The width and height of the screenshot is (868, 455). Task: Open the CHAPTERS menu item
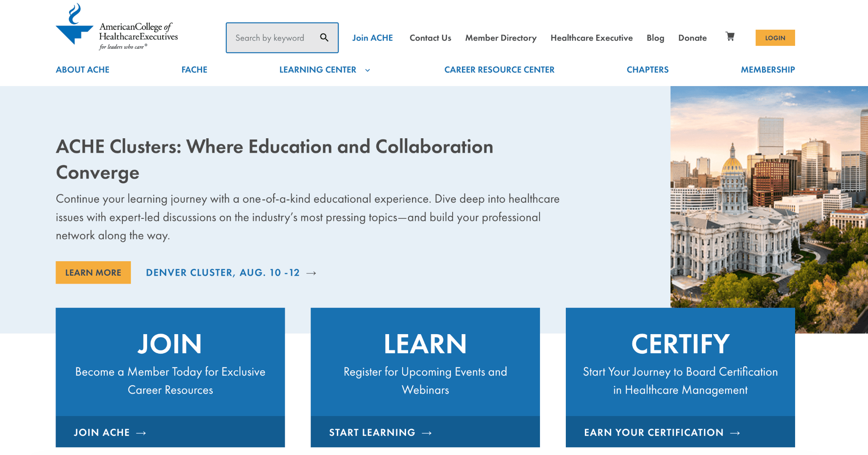(648, 70)
